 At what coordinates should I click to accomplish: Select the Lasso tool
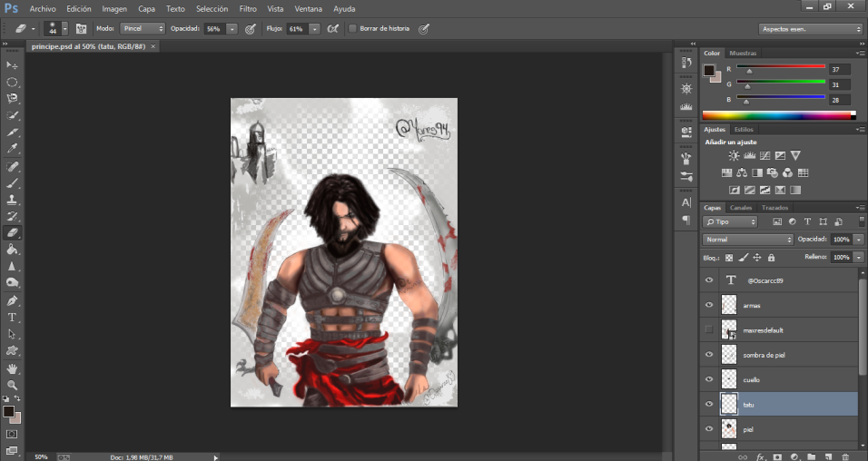click(x=13, y=98)
